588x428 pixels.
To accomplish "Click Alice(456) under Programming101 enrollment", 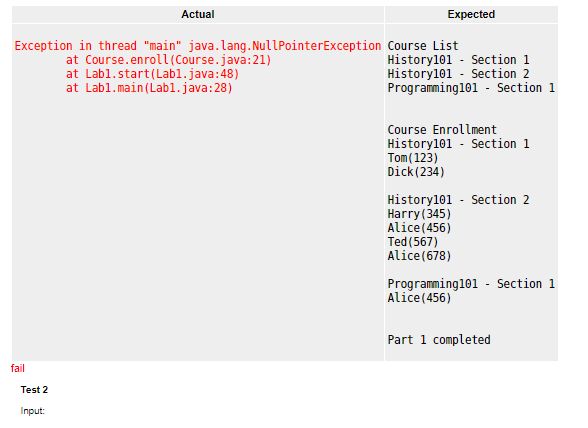I will (419, 298).
